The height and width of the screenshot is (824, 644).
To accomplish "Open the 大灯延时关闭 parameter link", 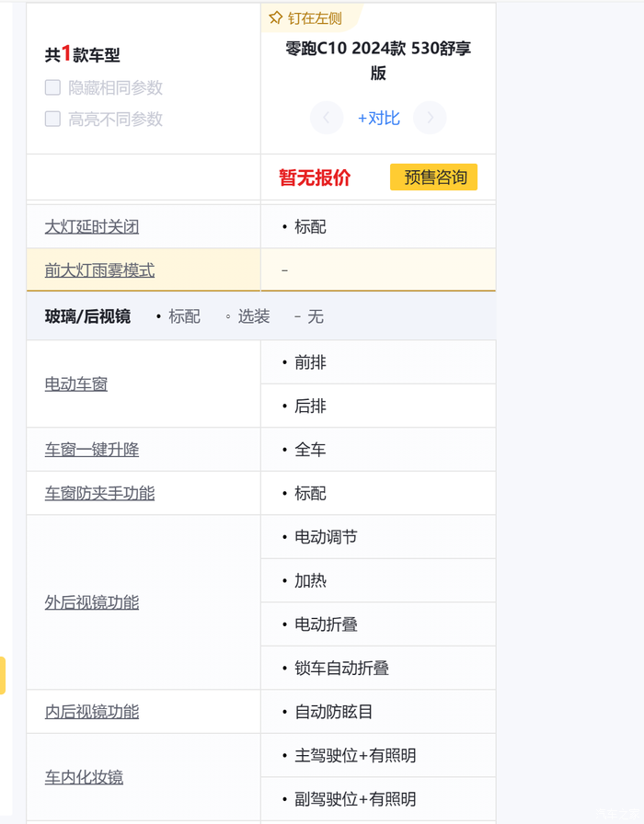I will tap(92, 226).
